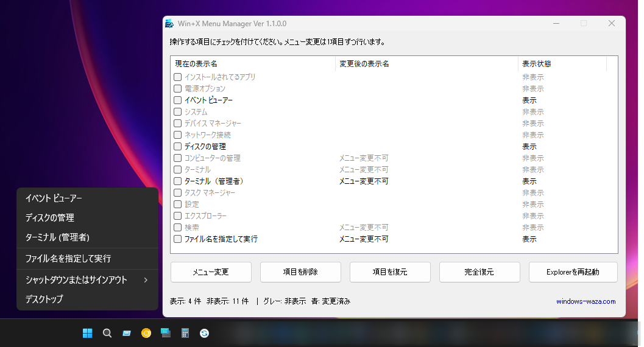Click 非表示 status in エクスプローラー row
Image resolution: width=644 pixels, height=347 pixels.
(x=533, y=216)
